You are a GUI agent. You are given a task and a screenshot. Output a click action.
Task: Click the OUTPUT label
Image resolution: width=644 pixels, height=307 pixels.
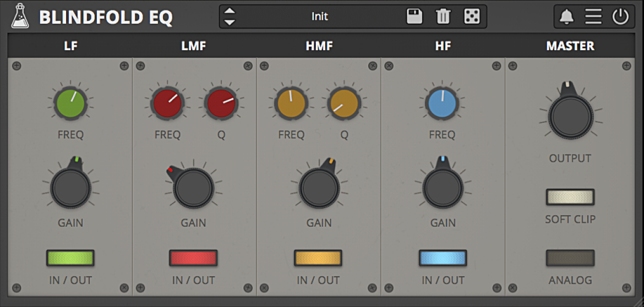click(570, 158)
